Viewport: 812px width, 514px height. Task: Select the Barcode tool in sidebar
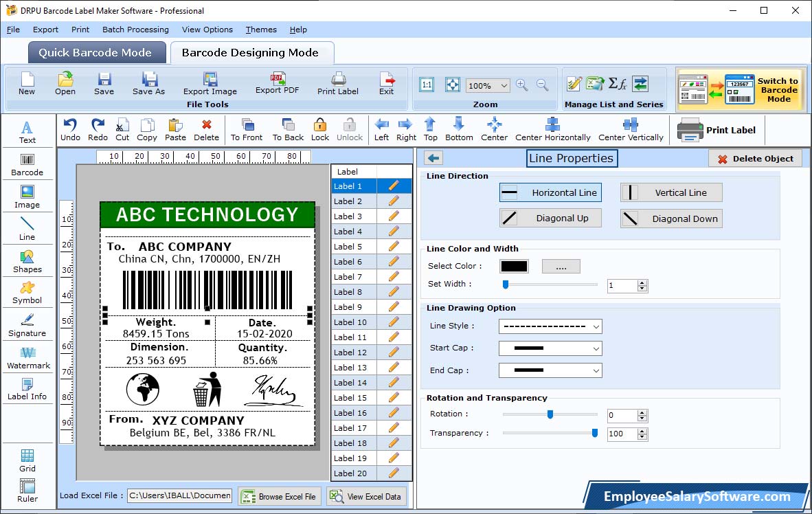[x=27, y=166]
